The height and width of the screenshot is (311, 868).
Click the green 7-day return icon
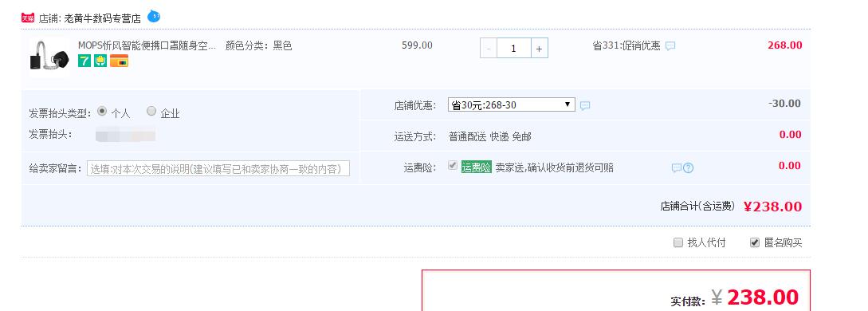84,61
